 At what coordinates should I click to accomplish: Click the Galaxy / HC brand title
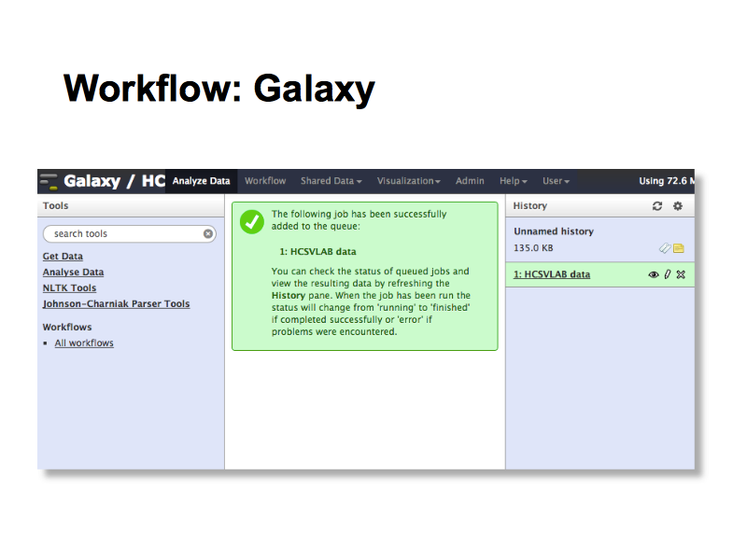tap(114, 181)
